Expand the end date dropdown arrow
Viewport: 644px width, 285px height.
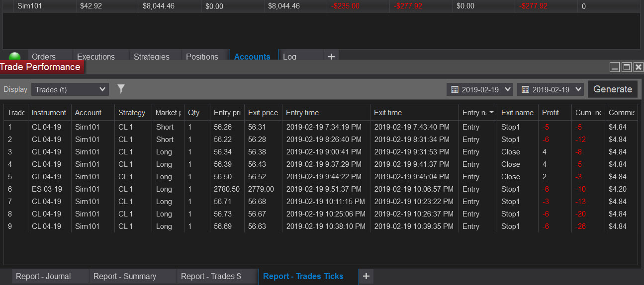tap(578, 89)
